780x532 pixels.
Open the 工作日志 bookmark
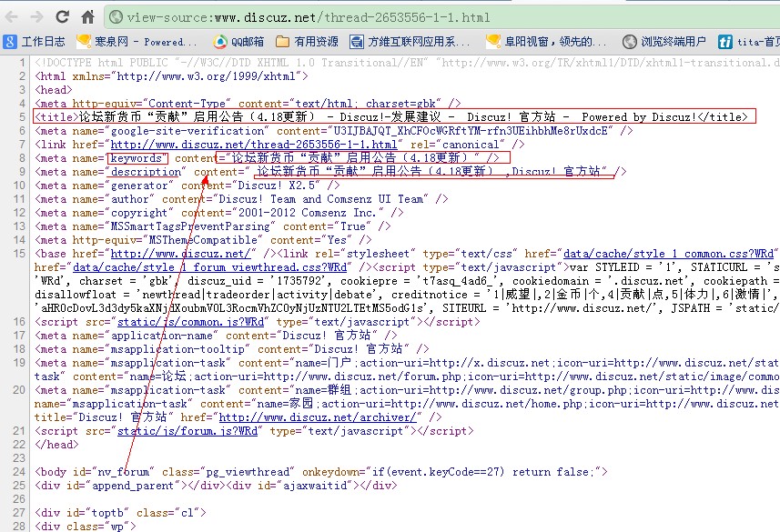(x=34, y=42)
